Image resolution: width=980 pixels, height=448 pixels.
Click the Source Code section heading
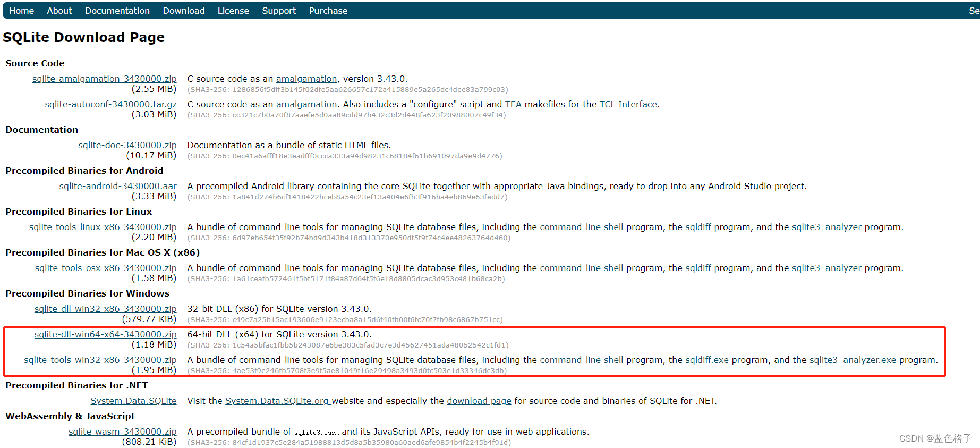(x=35, y=63)
